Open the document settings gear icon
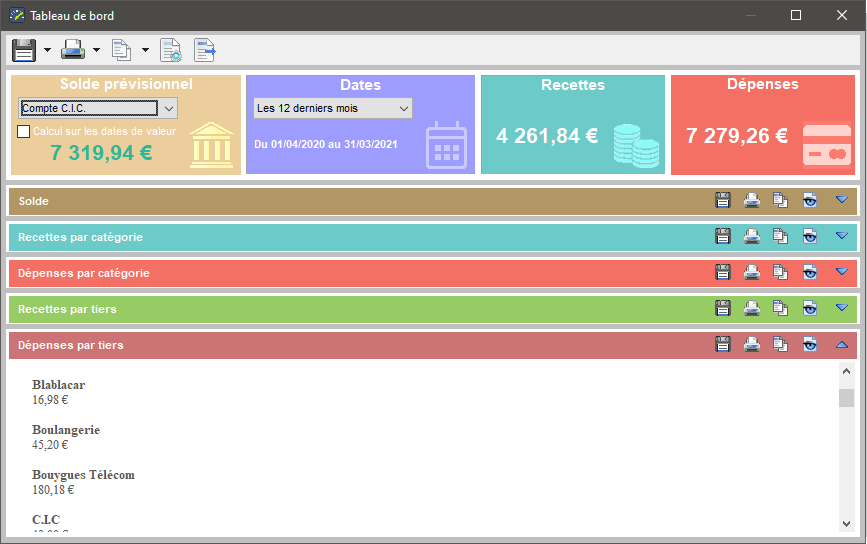Screen dimensions: 867x544 click(171, 49)
